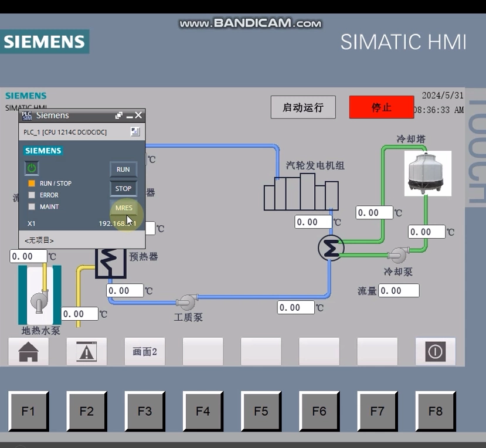Click the seventh blank softkey button
Screen dimensions: 486x448
(x=377, y=352)
